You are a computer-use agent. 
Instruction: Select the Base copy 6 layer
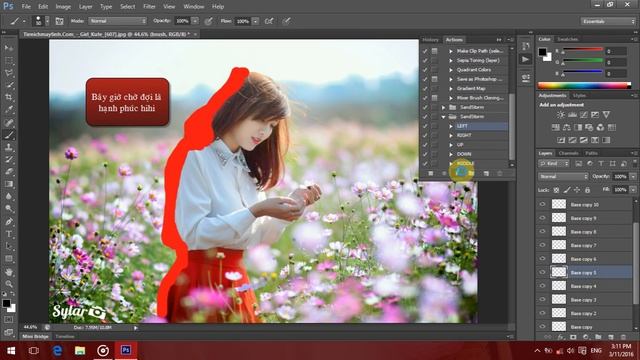[x=584, y=259]
